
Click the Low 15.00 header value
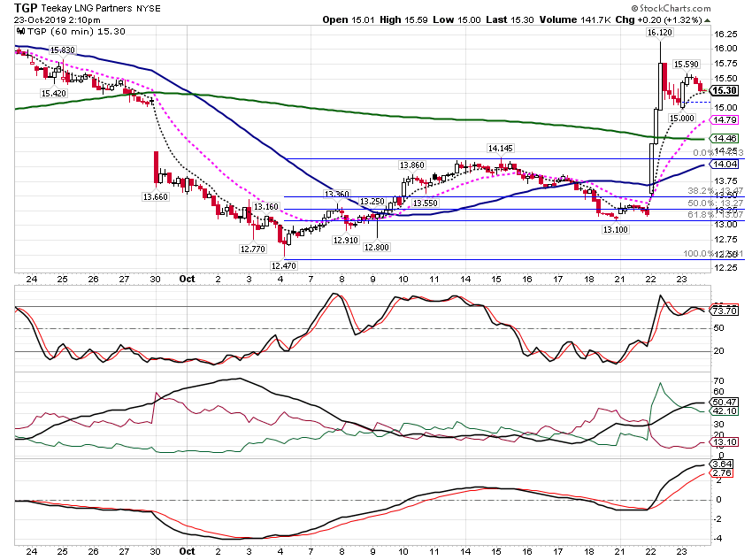(x=457, y=19)
